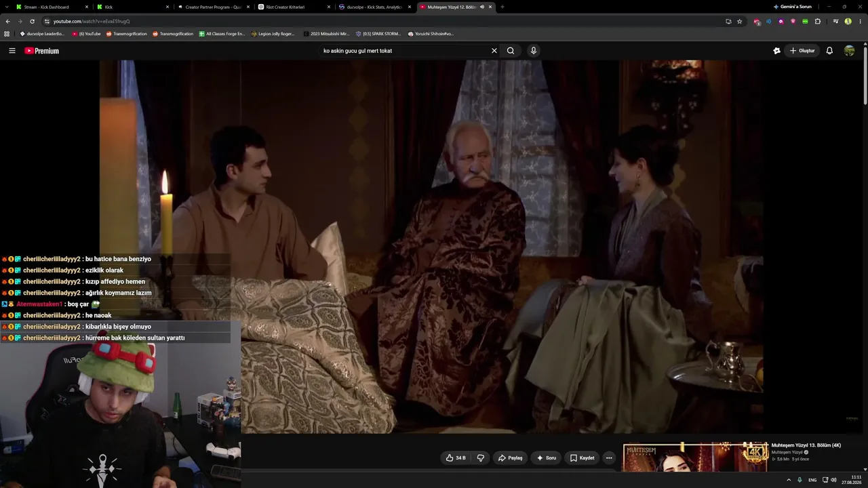Open the Chrome extensions puzzle menu
The image size is (868, 488).
pos(818,21)
